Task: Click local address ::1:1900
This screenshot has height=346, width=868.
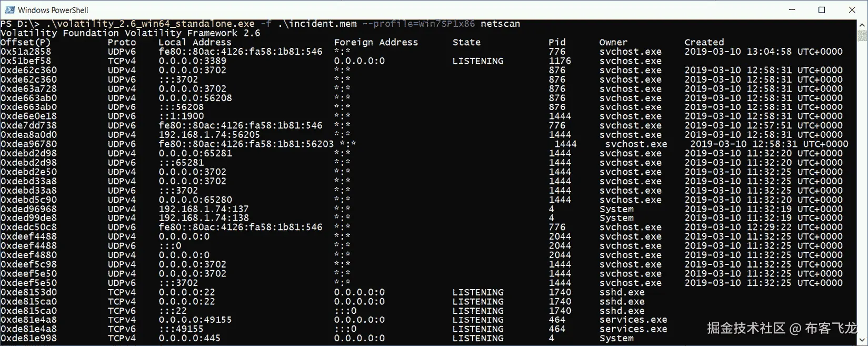Action: pos(181,116)
